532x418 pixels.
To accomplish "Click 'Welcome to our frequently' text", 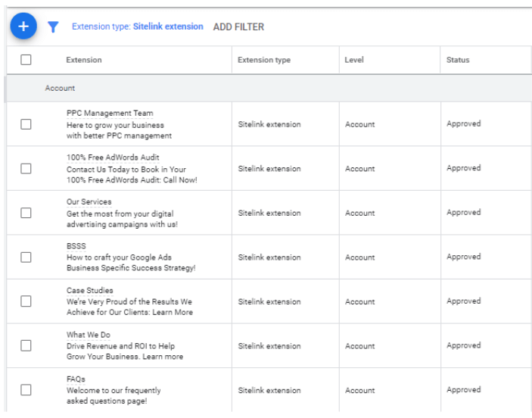I will tap(114, 391).
